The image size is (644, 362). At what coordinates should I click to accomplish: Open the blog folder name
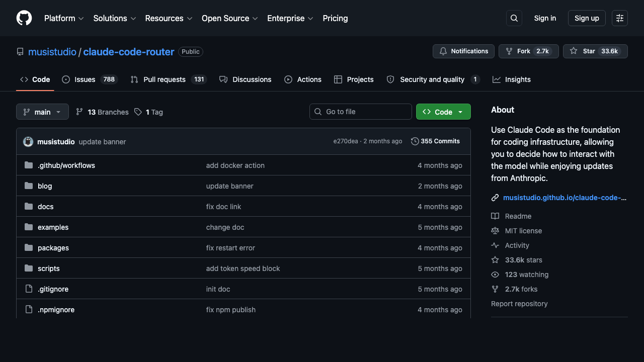[45, 186]
